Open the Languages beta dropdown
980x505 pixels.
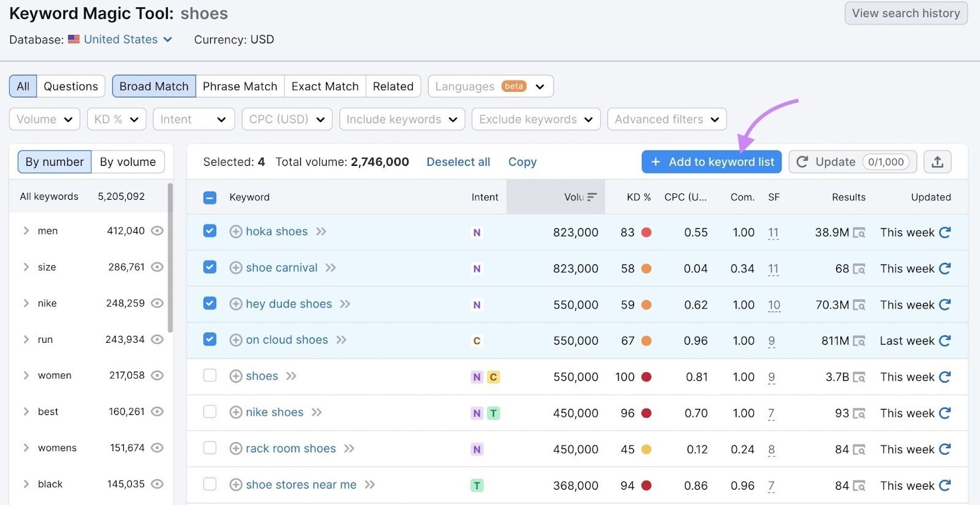click(x=491, y=86)
